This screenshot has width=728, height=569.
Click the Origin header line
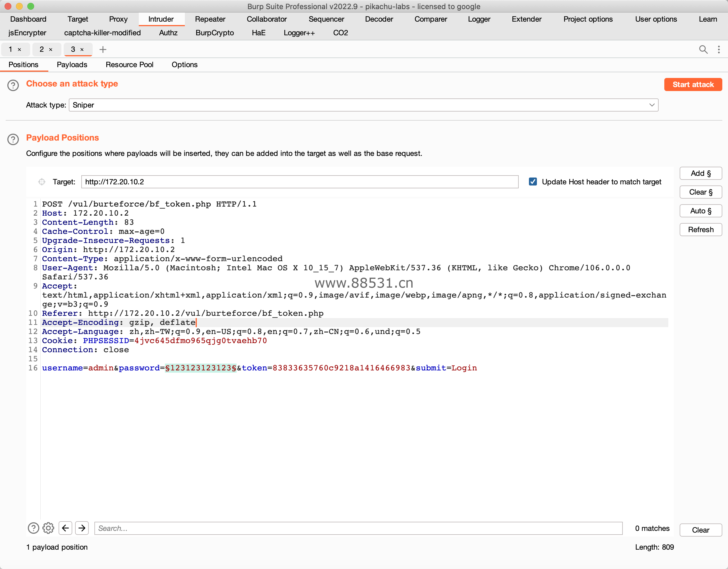tap(108, 250)
